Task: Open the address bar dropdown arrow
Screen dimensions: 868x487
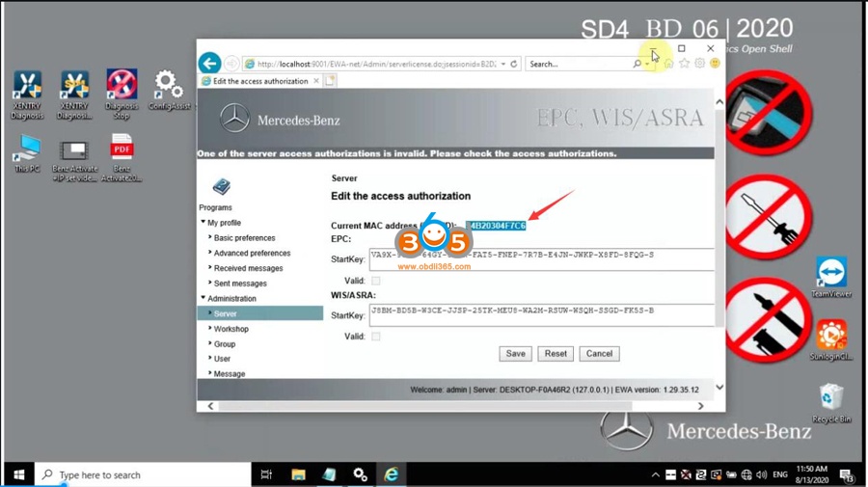Action: coord(503,65)
